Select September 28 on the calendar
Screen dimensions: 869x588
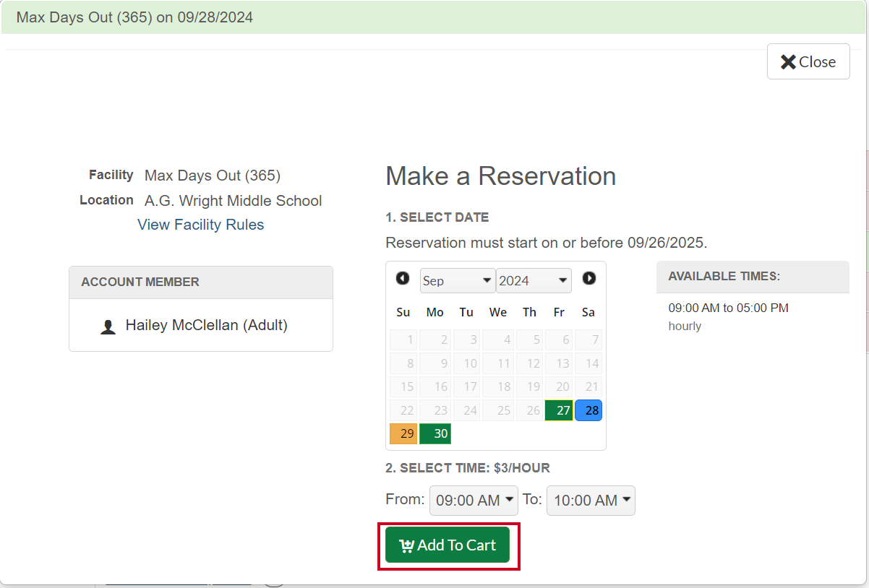tap(588, 410)
